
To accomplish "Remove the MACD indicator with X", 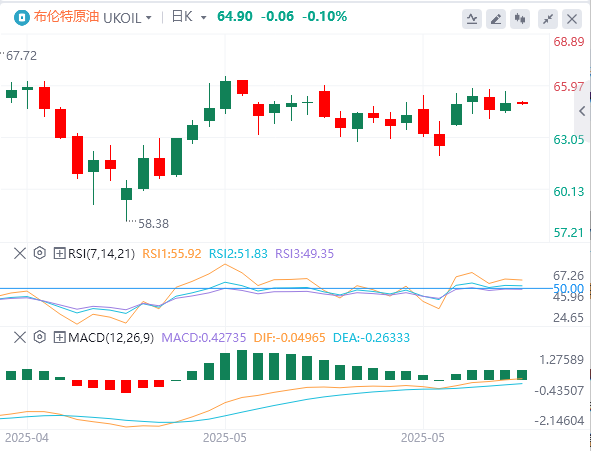I will 20,337.
